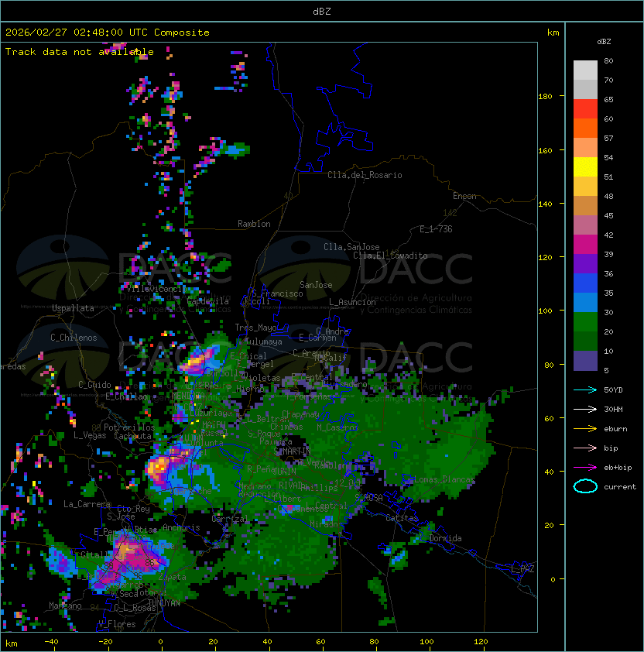Click the 'Ramblon' label near the map center

(x=254, y=224)
